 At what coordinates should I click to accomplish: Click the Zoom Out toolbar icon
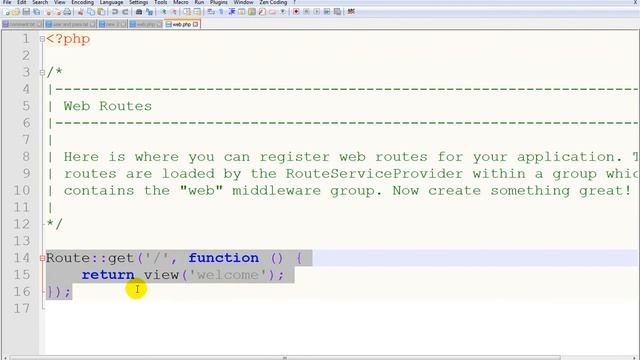click(x=174, y=12)
